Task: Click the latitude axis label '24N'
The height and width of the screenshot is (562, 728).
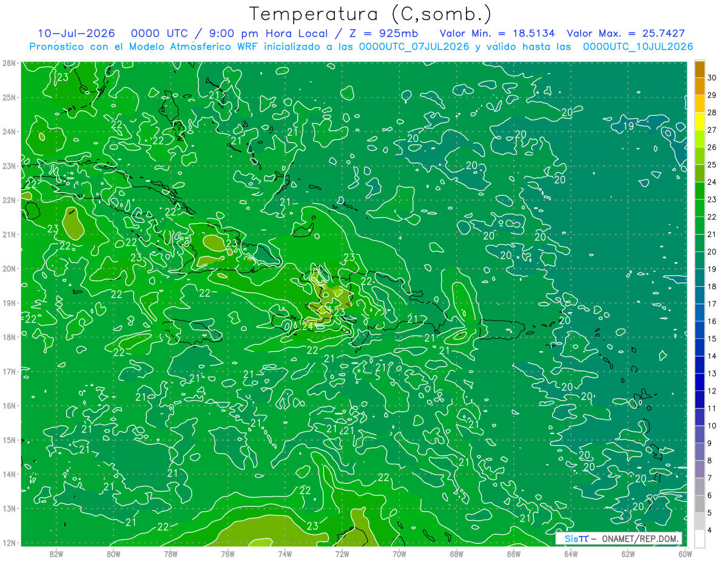Action: tap(8, 131)
